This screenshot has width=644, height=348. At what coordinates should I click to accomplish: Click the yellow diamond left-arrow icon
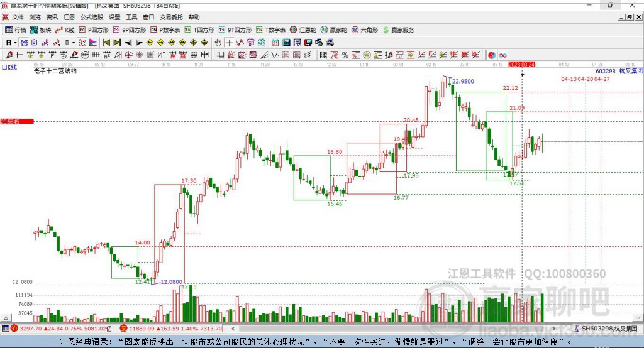tap(150, 43)
